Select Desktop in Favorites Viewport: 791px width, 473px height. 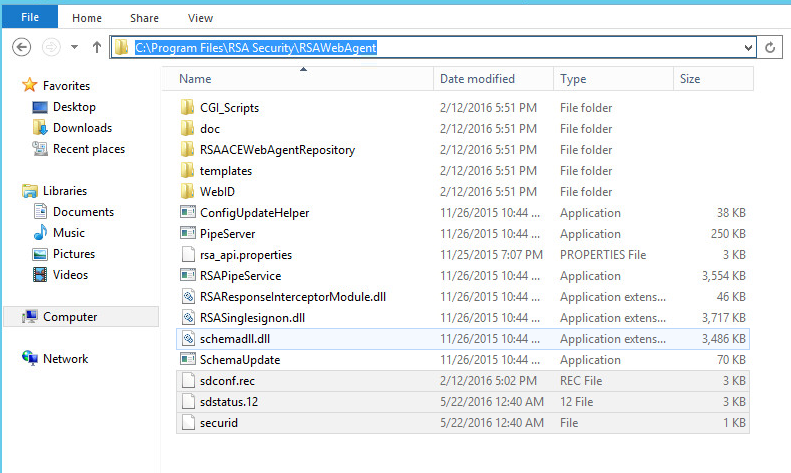[74, 107]
